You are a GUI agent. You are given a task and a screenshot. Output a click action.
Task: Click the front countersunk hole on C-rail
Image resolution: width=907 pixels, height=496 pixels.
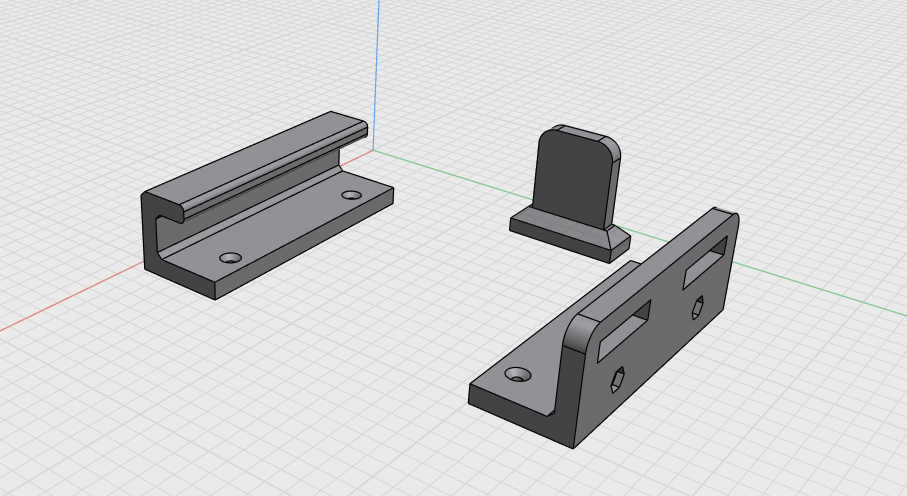(x=230, y=258)
